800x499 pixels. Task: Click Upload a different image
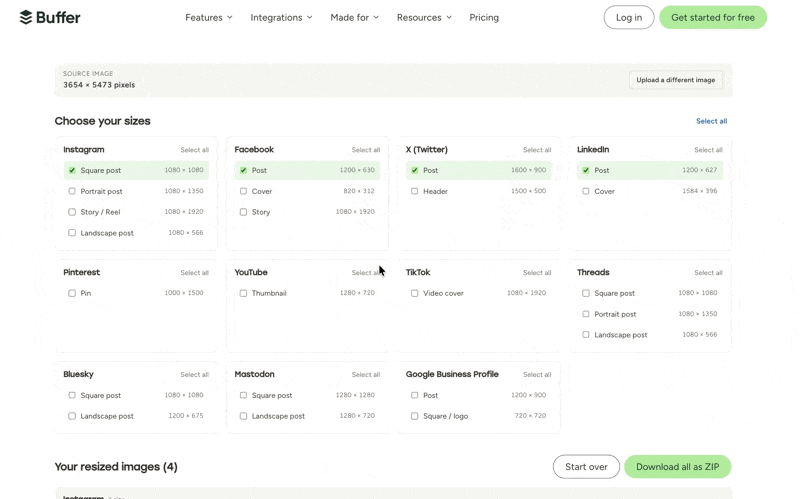(x=676, y=80)
